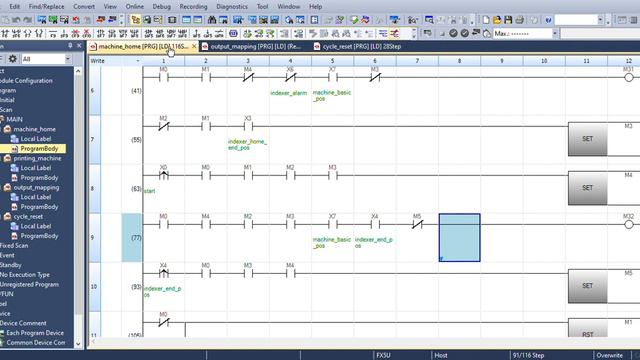
Task: Select ProgramBody under machine_home
Action: click(39, 149)
